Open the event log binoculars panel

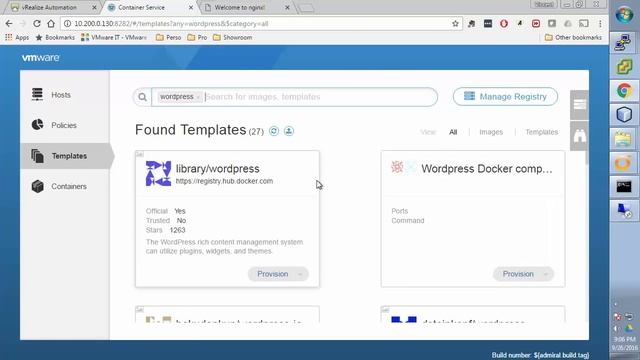pos(579,136)
